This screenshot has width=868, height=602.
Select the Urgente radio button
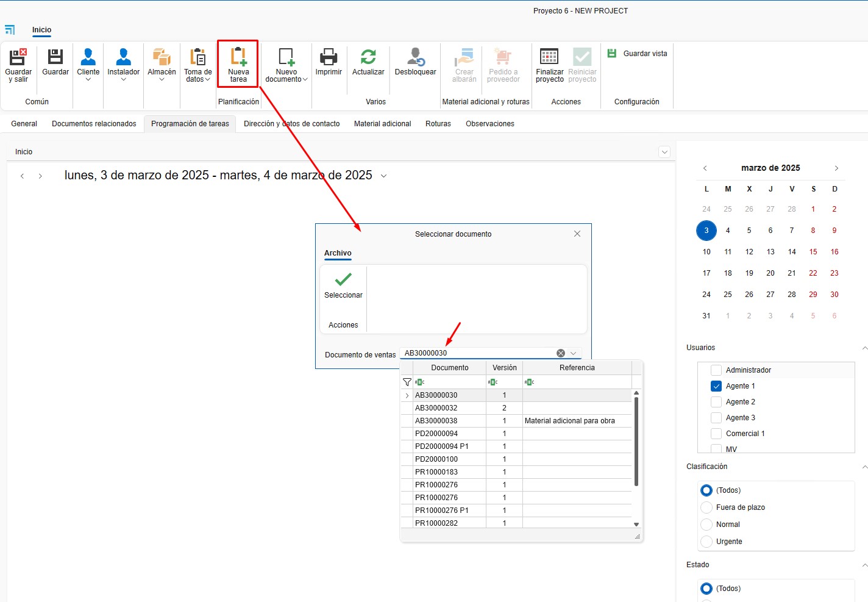706,542
